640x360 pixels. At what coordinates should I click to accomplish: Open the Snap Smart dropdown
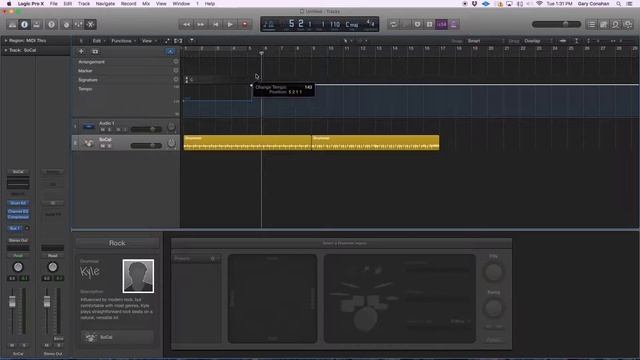(486, 41)
